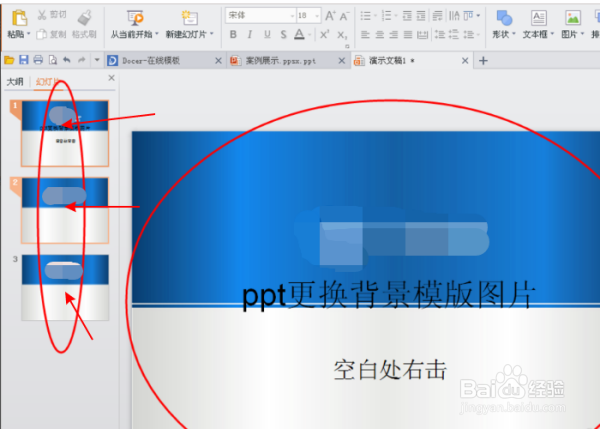
Task: Expand the 新建幻灯片 dropdown arrow
Action: point(212,34)
